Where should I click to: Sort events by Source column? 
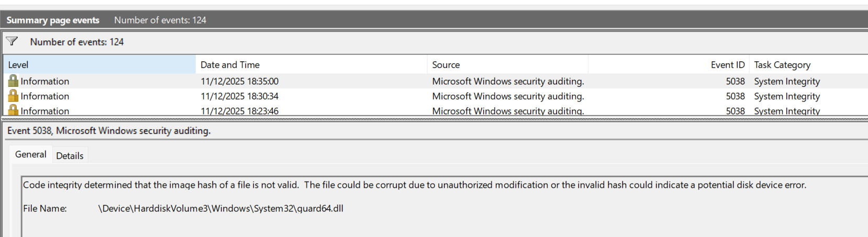click(507, 65)
